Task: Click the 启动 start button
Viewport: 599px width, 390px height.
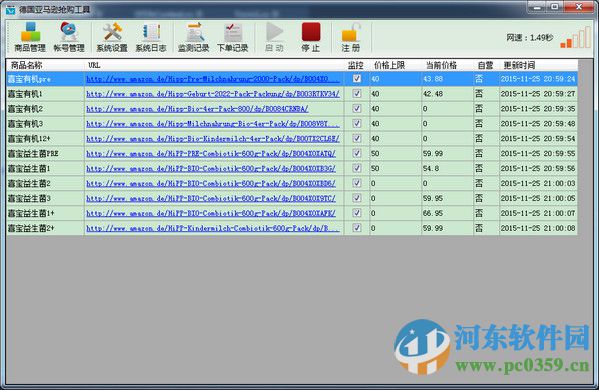Action: click(274, 37)
